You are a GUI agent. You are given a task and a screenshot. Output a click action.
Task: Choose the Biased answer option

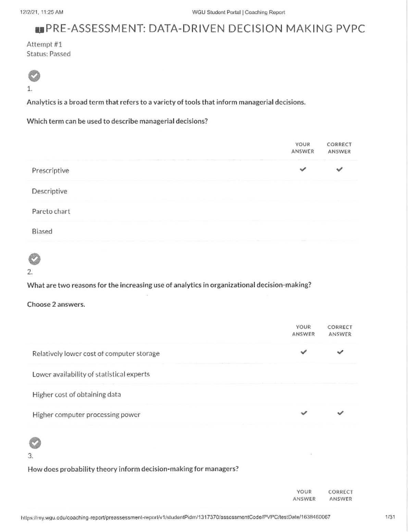click(42, 232)
